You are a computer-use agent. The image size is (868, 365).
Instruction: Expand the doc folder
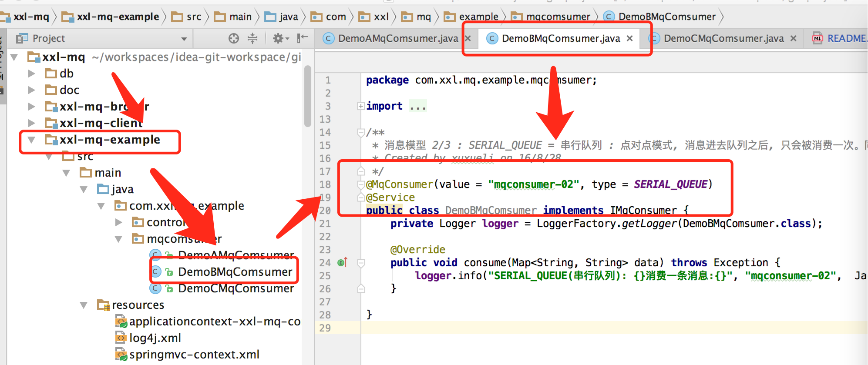[31, 90]
